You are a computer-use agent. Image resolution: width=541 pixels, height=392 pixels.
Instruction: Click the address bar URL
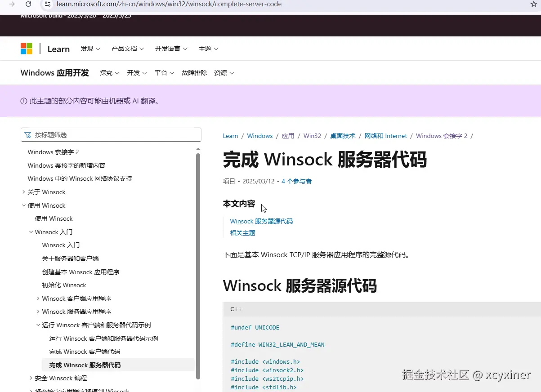(x=169, y=4)
